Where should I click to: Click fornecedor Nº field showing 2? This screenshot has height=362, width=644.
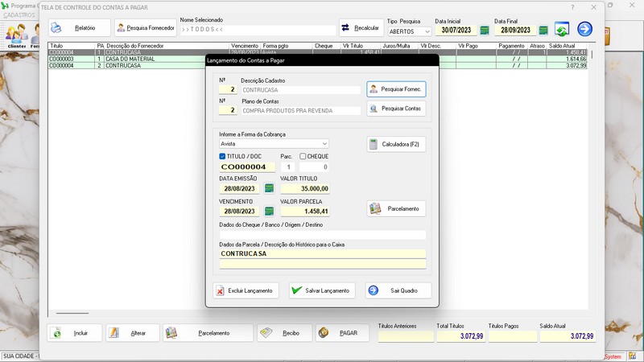click(228, 89)
